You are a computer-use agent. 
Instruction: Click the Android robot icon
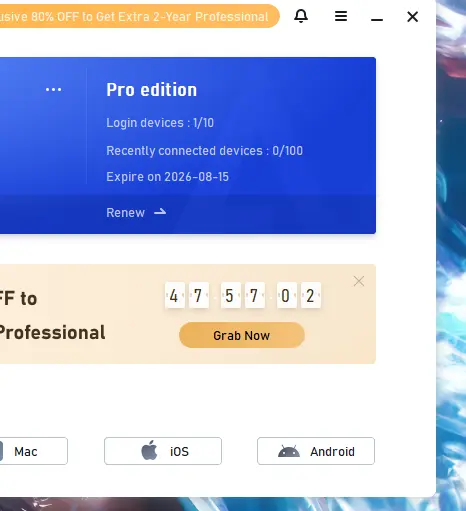pyautogui.click(x=289, y=451)
